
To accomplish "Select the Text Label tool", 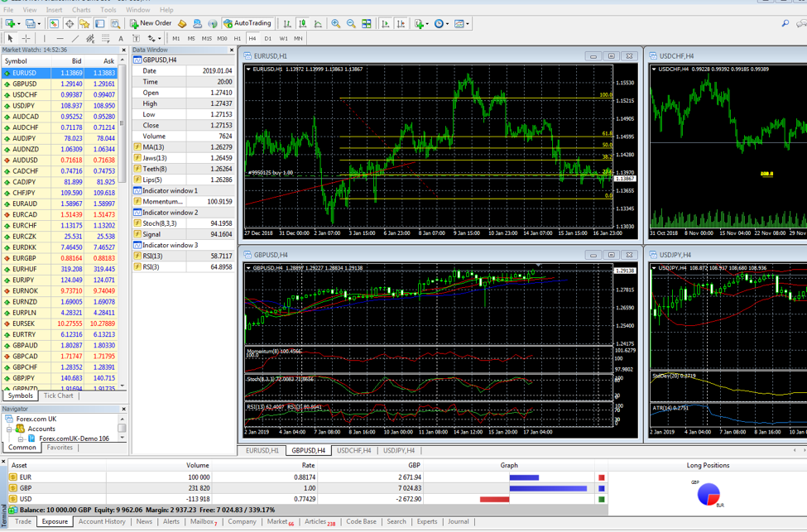I will tap(136, 38).
